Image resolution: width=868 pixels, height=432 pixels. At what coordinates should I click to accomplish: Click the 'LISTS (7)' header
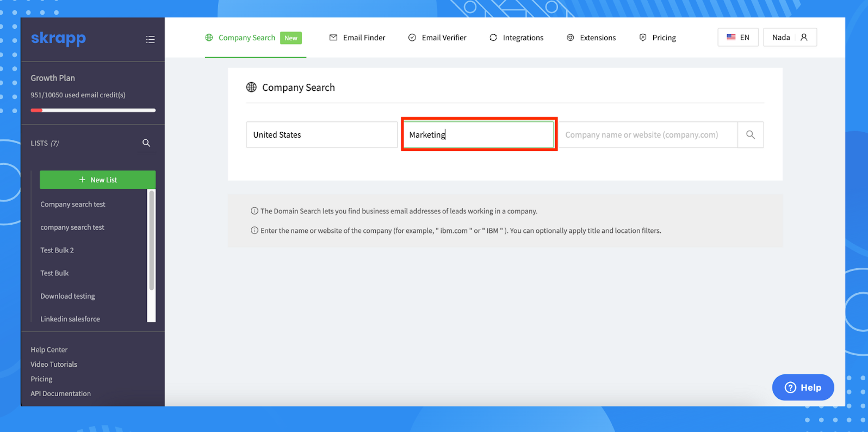(45, 143)
